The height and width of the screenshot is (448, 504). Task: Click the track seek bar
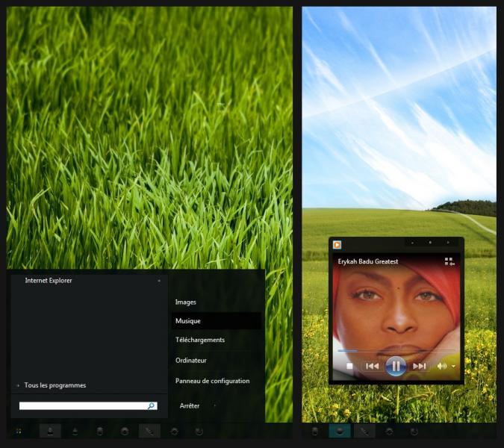[x=396, y=351]
